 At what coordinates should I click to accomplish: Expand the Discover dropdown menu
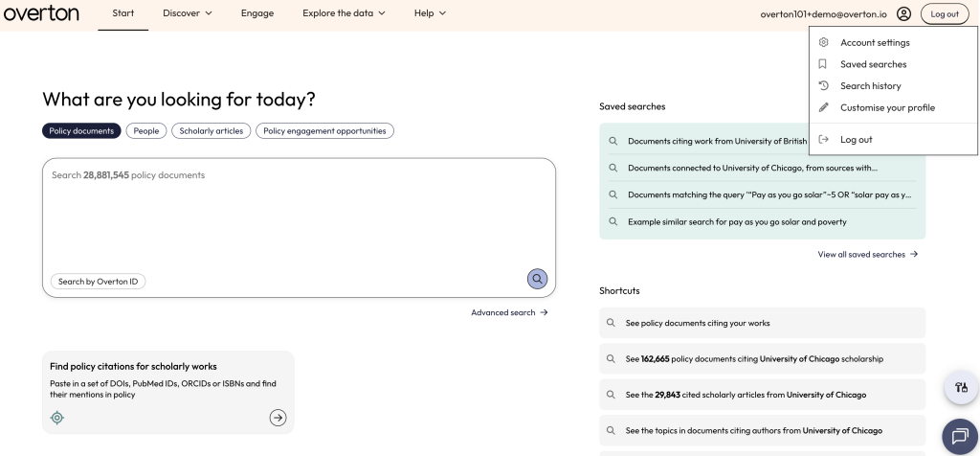(188, 13)
